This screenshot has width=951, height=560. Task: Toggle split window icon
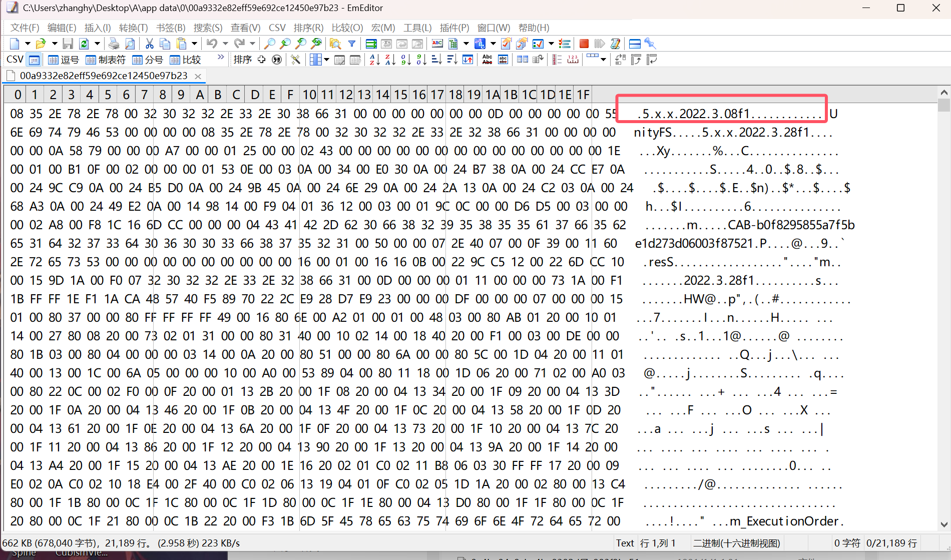pos(635,44)
